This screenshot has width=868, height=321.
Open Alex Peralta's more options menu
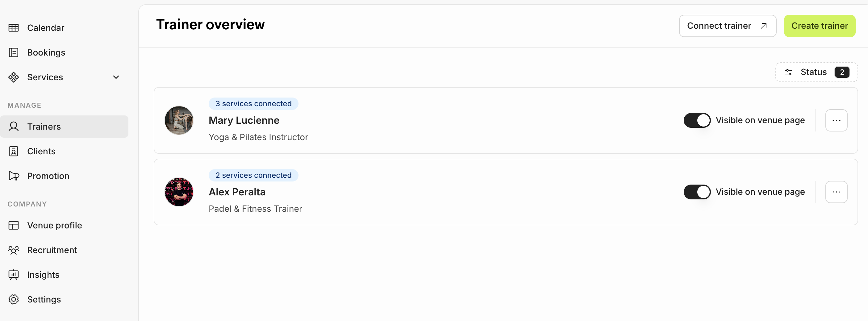coord(836,192)
